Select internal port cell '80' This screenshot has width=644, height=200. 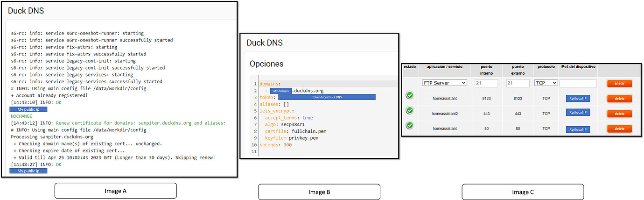(x=486, y=129)
